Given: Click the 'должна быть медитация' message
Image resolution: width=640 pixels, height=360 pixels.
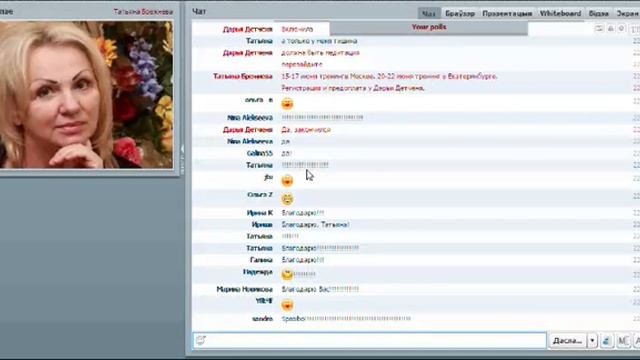Looking at the screenshot, I should [x=320, y=53].
